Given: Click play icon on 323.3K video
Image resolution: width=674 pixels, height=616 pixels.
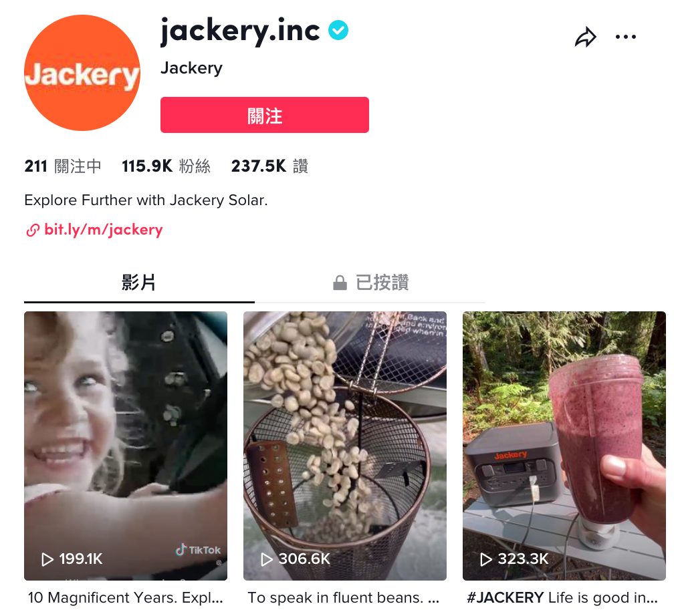Looking at the screenshot, I should 485,559.
